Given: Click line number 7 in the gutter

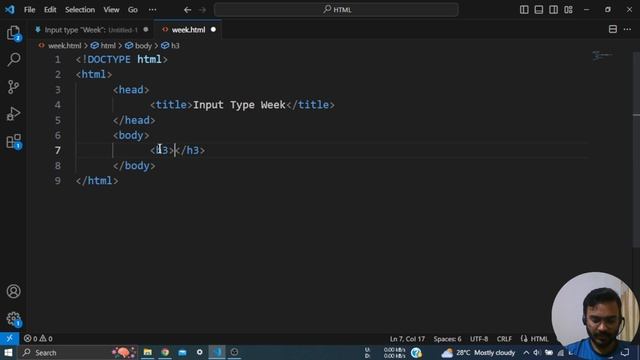Looking at the screenshot, I should tap(58, 151).
